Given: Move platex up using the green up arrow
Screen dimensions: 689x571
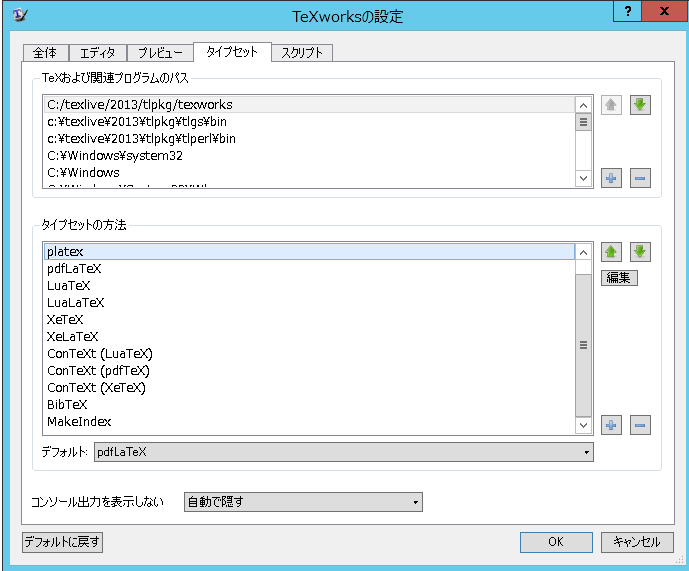Looking at the screenshot, I should (612, 252).
